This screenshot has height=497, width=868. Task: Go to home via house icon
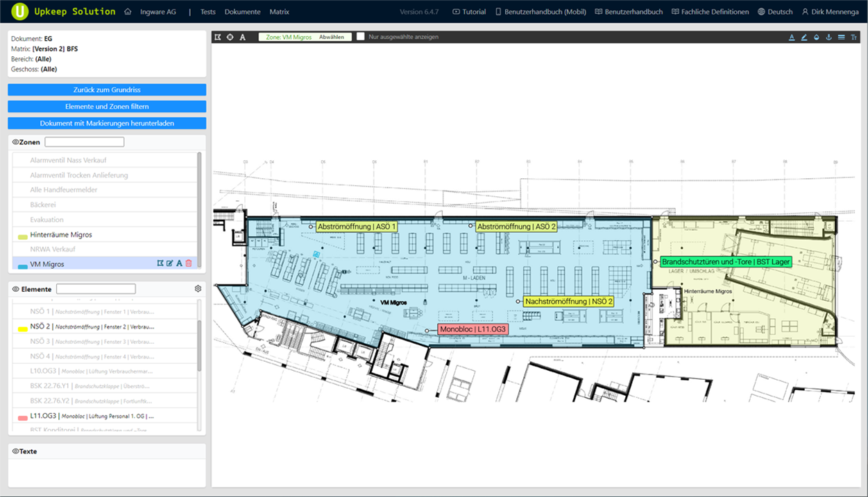pos(128,12)
